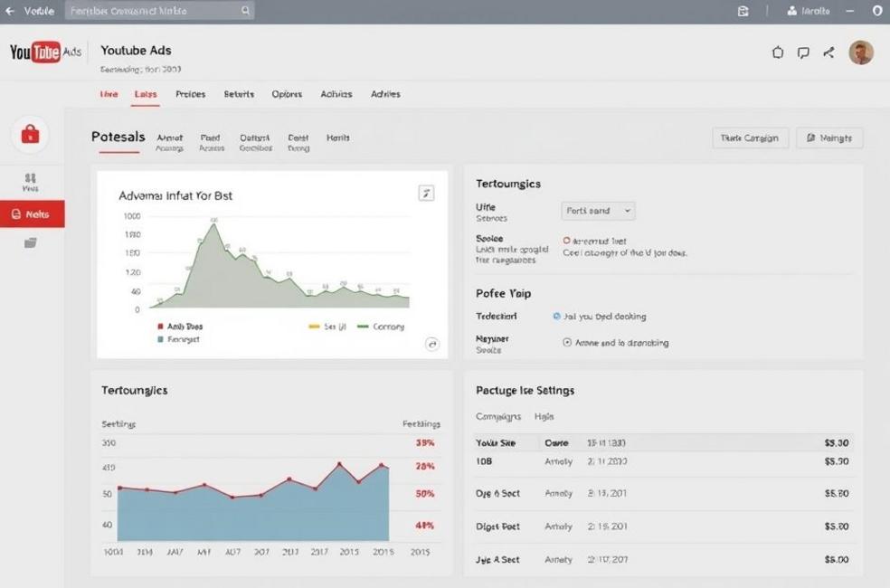
Task: Click the top search input field
Action: point(154,11)
